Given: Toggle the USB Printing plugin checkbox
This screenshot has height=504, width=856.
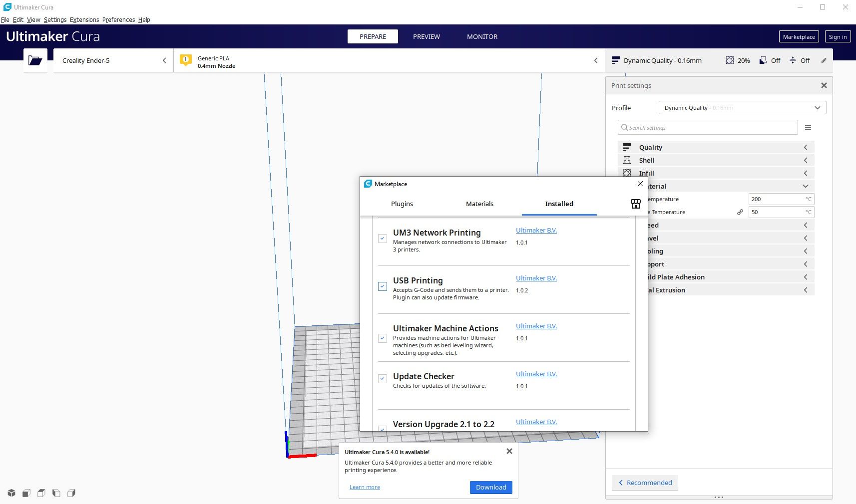Looking at the screenshot, I should tap(383, 286).
